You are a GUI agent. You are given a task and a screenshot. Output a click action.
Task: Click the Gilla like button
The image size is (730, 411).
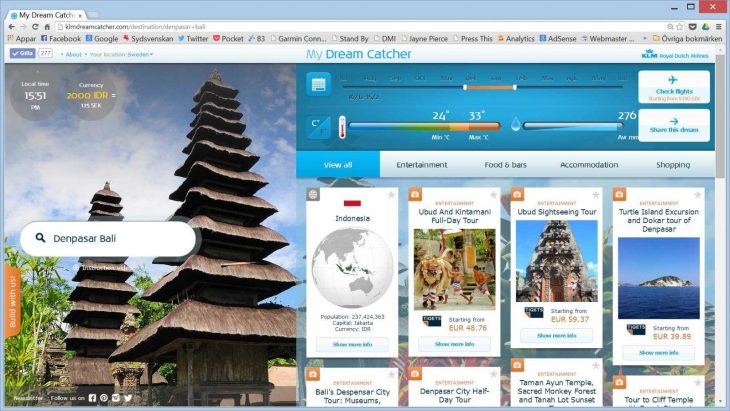(22, 53)
